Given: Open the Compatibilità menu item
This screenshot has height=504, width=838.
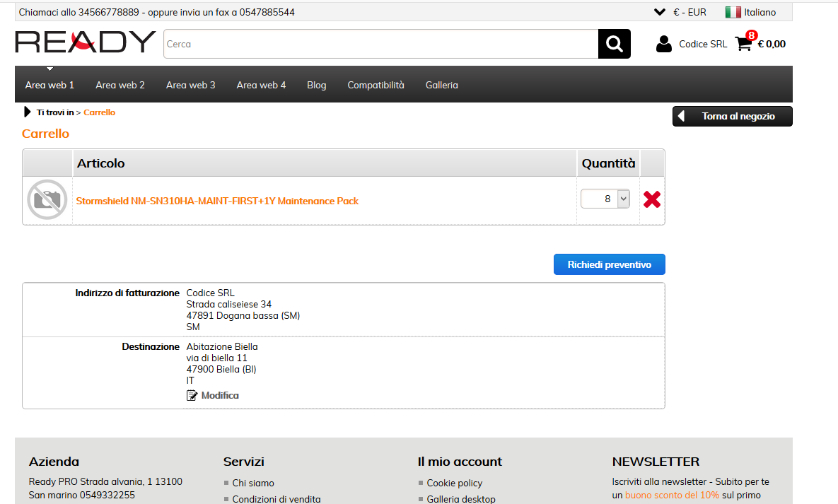Looking at the screenshot, I should (376, 85).
